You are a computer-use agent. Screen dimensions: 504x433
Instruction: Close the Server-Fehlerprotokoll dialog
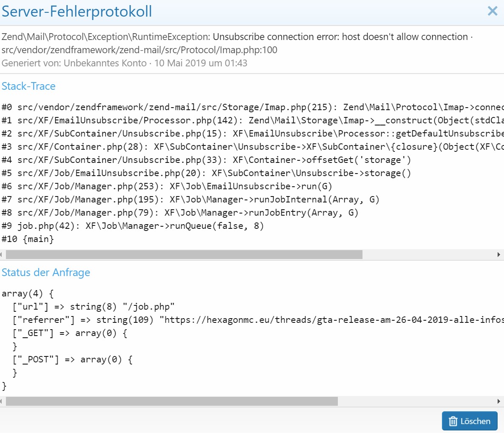pos(492,11)
